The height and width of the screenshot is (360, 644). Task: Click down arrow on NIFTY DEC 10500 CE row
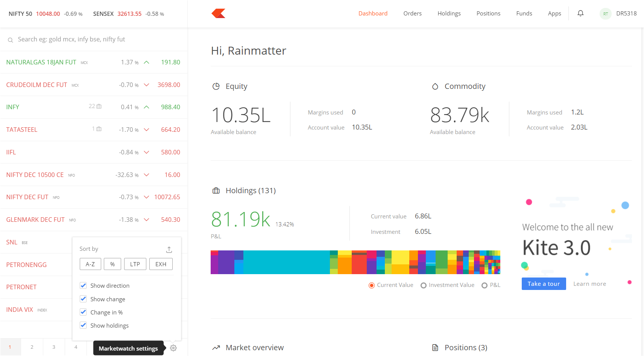click(x=147, y=175)
